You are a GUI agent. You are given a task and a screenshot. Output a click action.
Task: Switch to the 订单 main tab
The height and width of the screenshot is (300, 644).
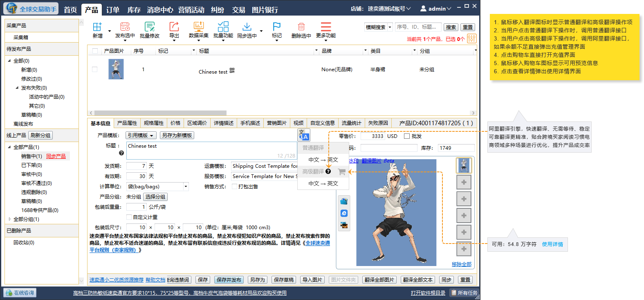113,10
